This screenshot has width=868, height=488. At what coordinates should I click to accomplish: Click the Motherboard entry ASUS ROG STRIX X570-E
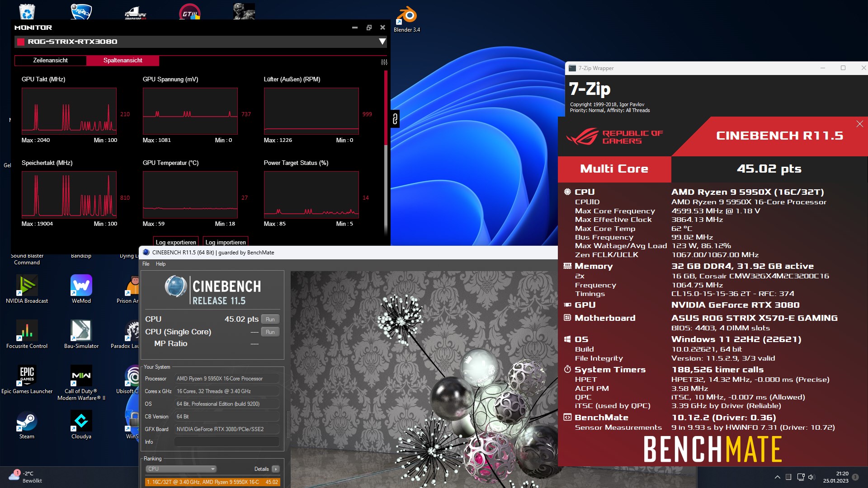[x=754, y=318]
